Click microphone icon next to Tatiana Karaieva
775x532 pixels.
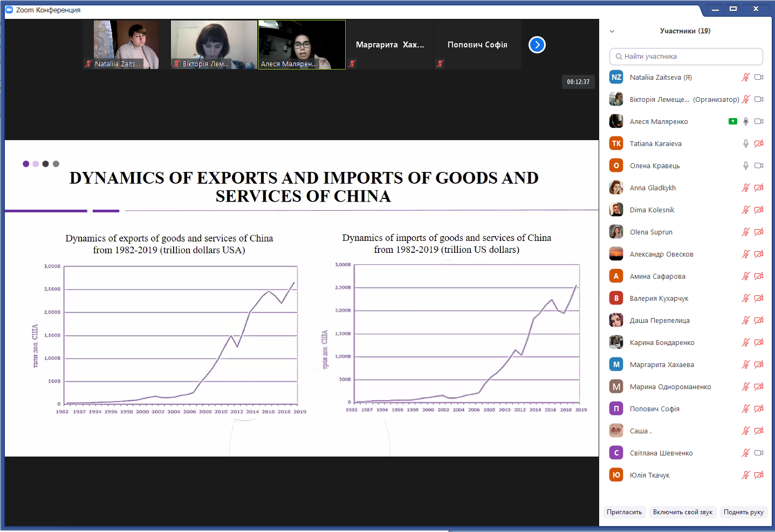[x=745, y=143]
